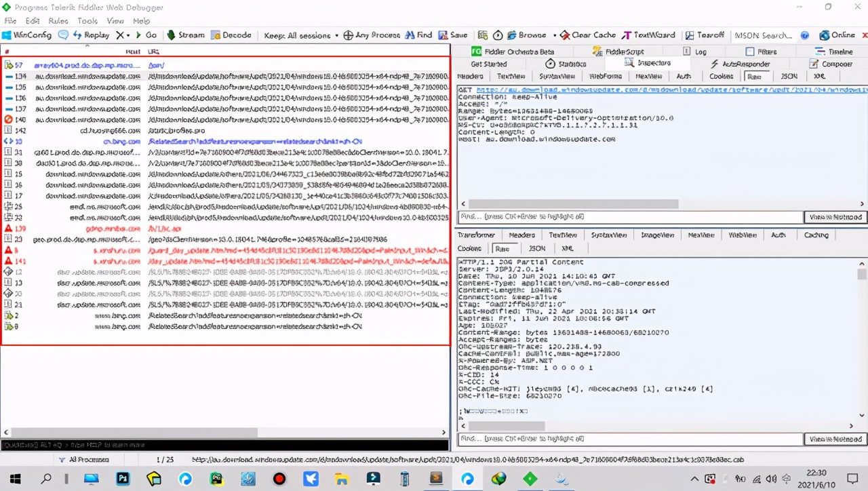Click request pane Find text field
The height and width of the screenshot is (491, 868).
click(630, 217)
